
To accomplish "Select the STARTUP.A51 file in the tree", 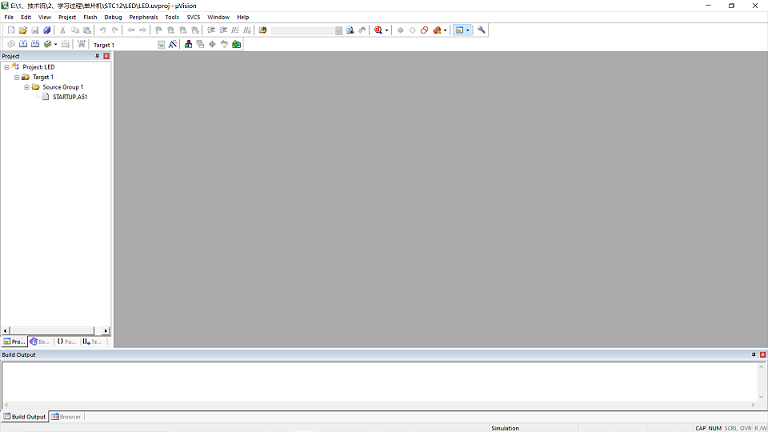I will (70, 97).
